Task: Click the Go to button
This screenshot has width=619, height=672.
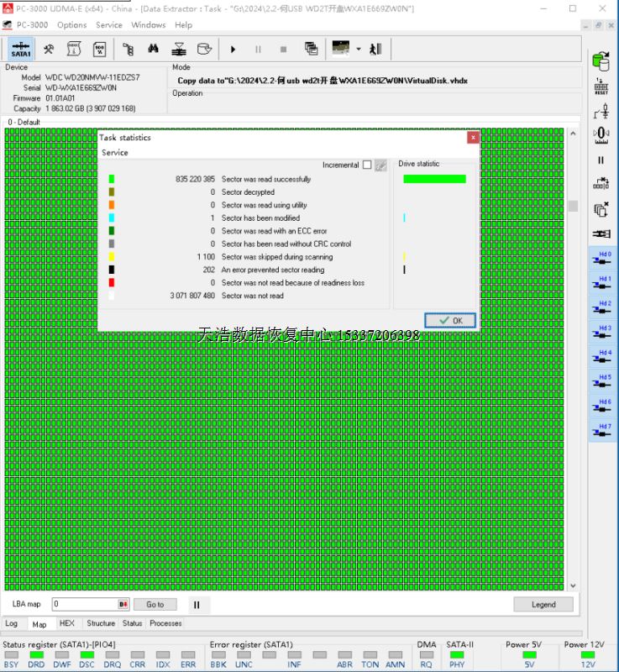Action: [155, 604]
